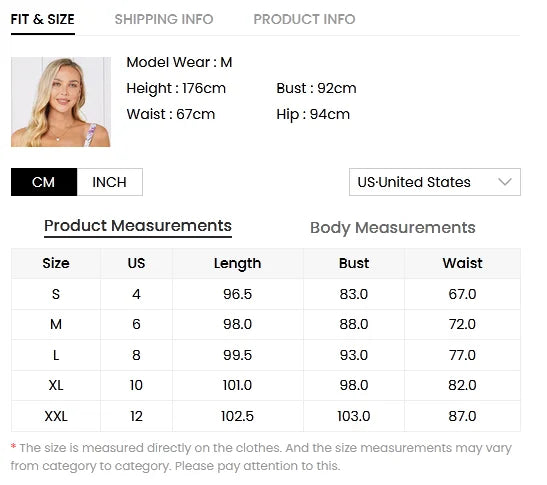Click the Bust column header
547x485 pixels.
(354, 263)
